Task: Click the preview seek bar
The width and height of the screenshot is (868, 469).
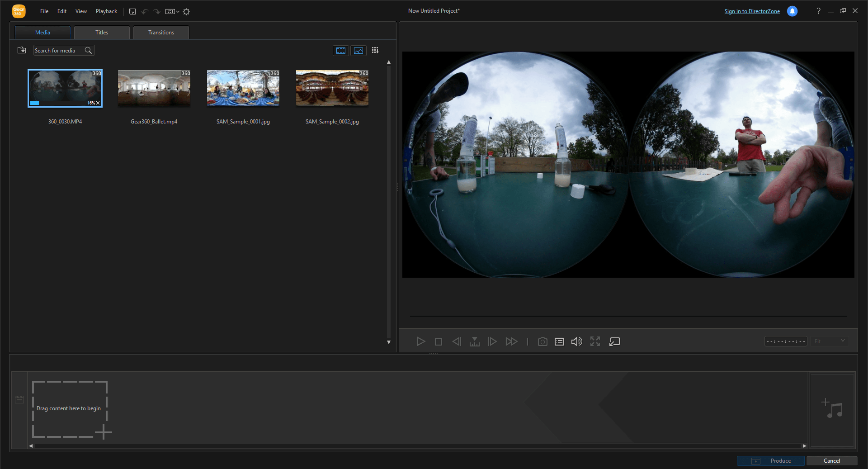Action: pyautogui.click(x=628, y=316)
